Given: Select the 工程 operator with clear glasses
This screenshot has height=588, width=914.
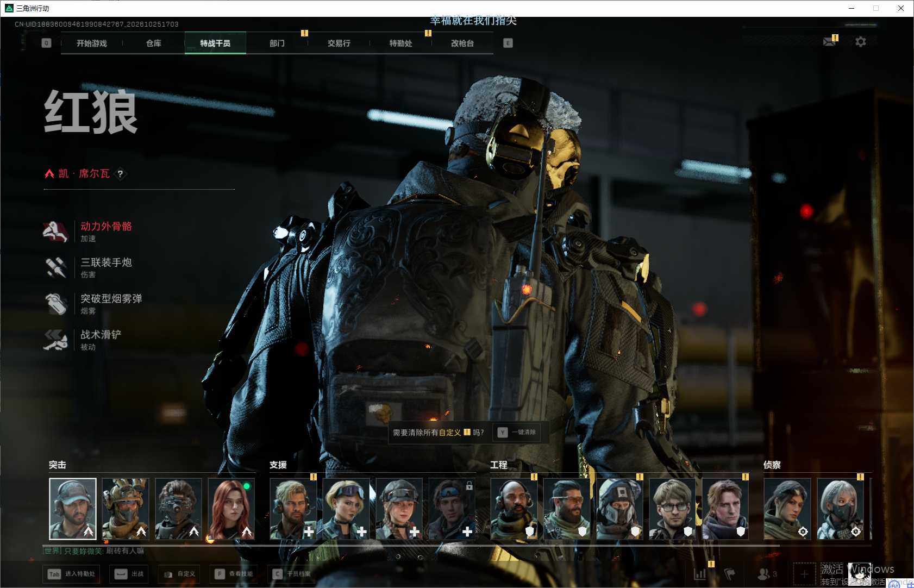Looking at the screenshot, I should (x=673, y=509).
